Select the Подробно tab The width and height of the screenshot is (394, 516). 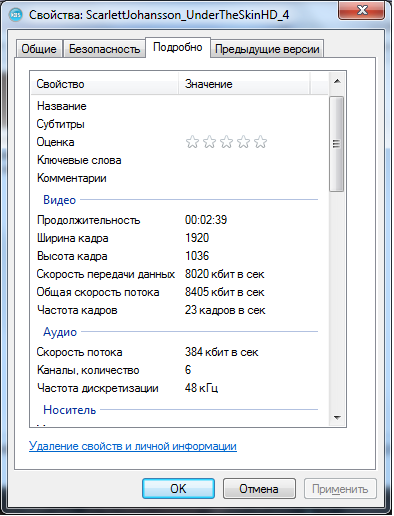coord(178,47)
